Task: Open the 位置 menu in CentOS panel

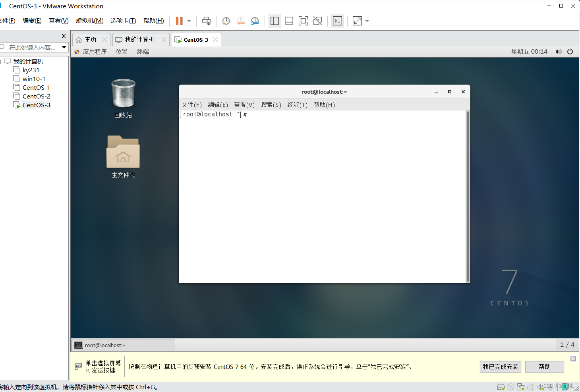Action: tap(122, 52)
